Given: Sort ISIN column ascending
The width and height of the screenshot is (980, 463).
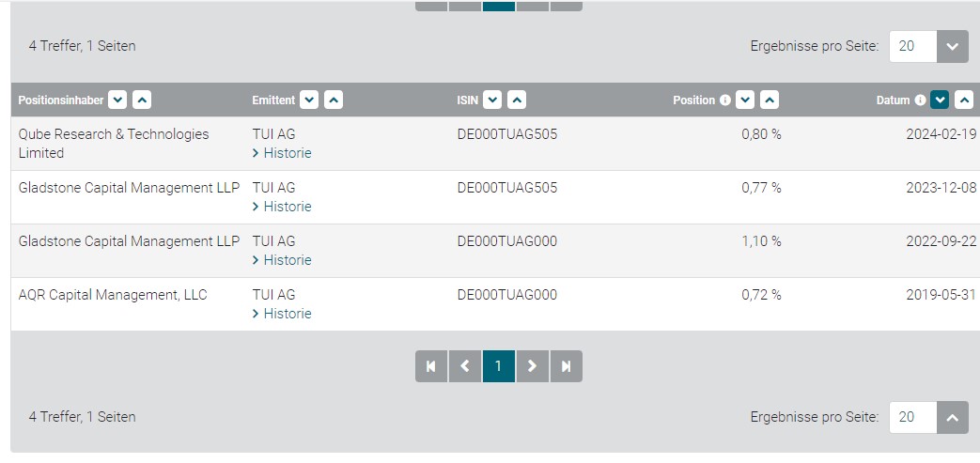Looking at the screenshot, I should pos(517,100).
